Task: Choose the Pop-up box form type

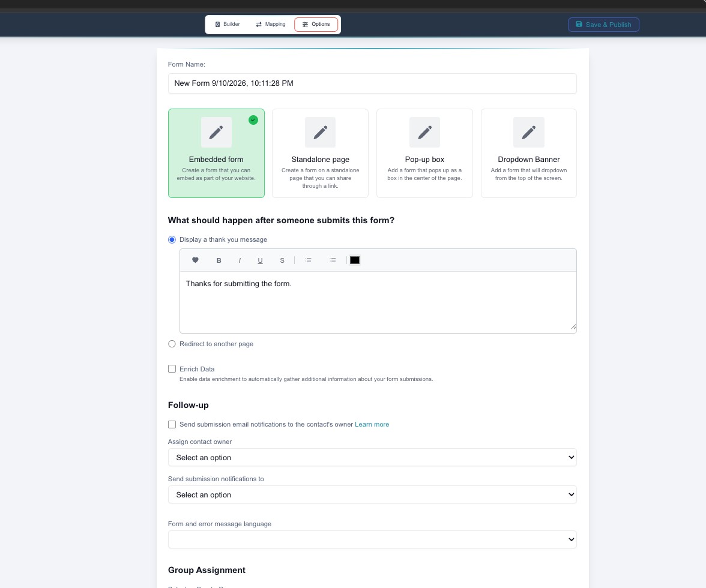Action: 424,153
